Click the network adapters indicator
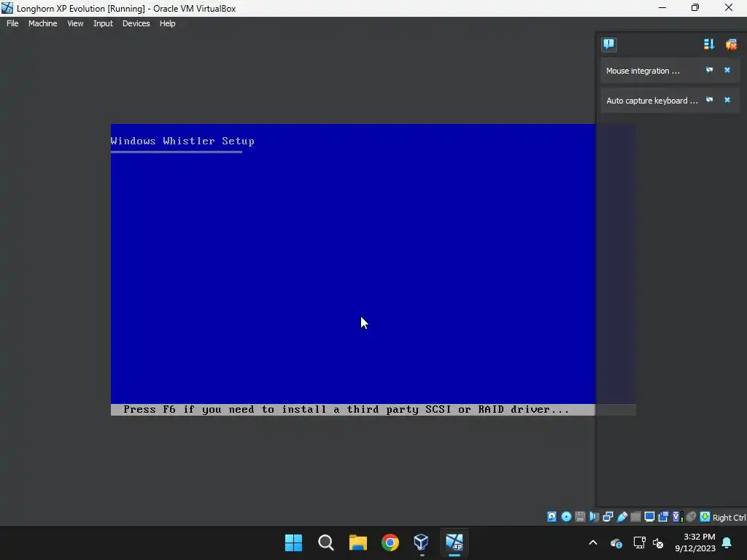Image resolution: width=747 pixels, height=560 pixels. pyautogui.click(x=608, y=517)
